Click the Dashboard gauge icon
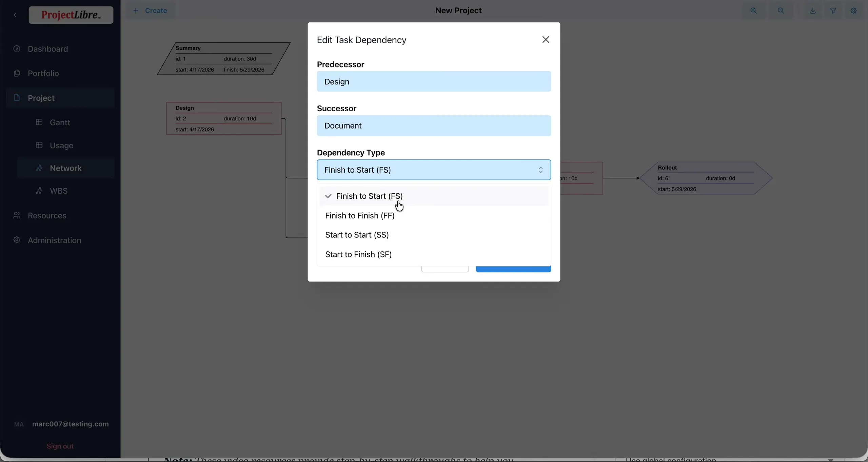 17,49
